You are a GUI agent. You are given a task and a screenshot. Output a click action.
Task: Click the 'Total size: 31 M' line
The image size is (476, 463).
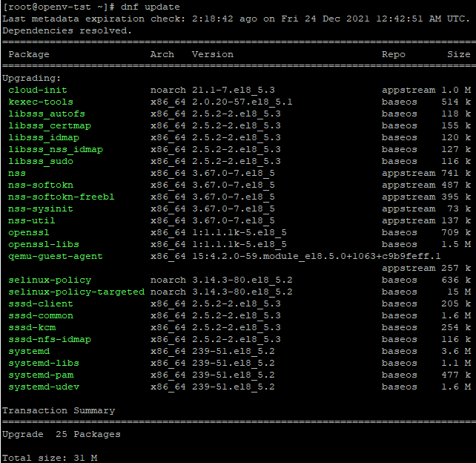tap(50, 458)
